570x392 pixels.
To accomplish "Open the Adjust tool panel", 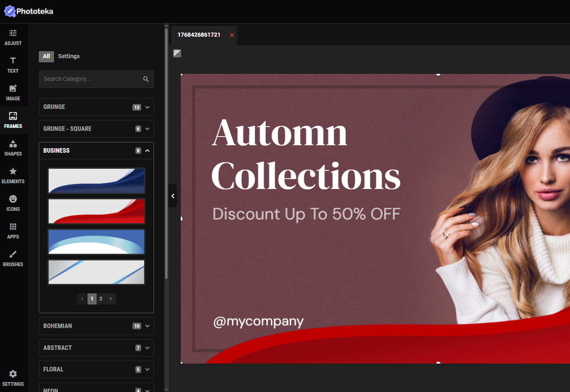I will pos(13,37).
